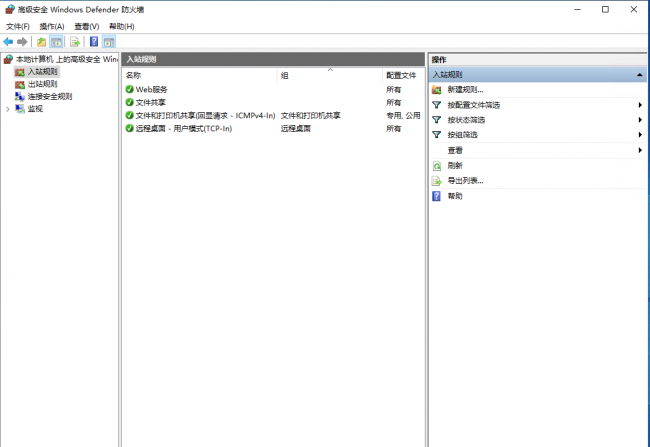Click 新建规则... action link
650x447 pixels.
465,90
